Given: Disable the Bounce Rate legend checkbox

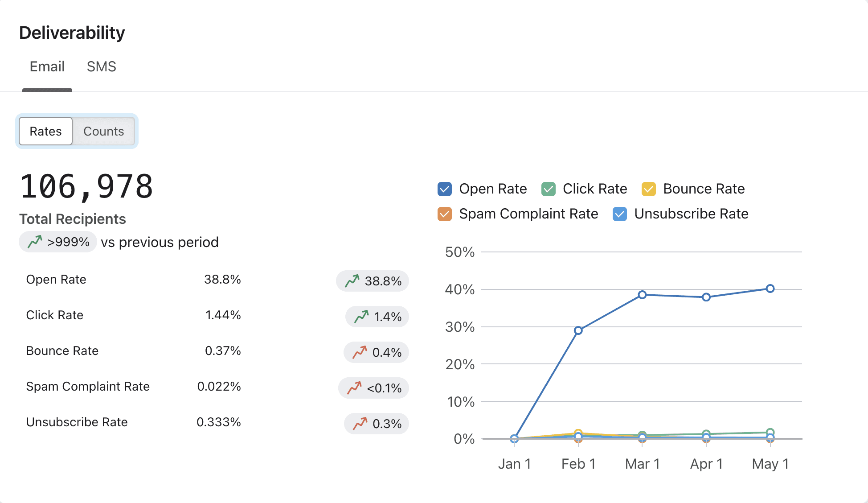Looking at the screenshot, I should coord(648,189).
